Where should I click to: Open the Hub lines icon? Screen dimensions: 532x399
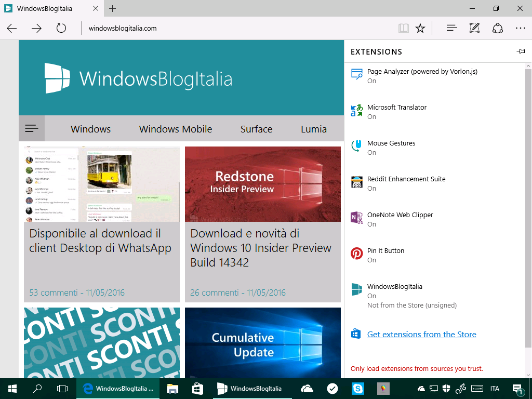451,28
